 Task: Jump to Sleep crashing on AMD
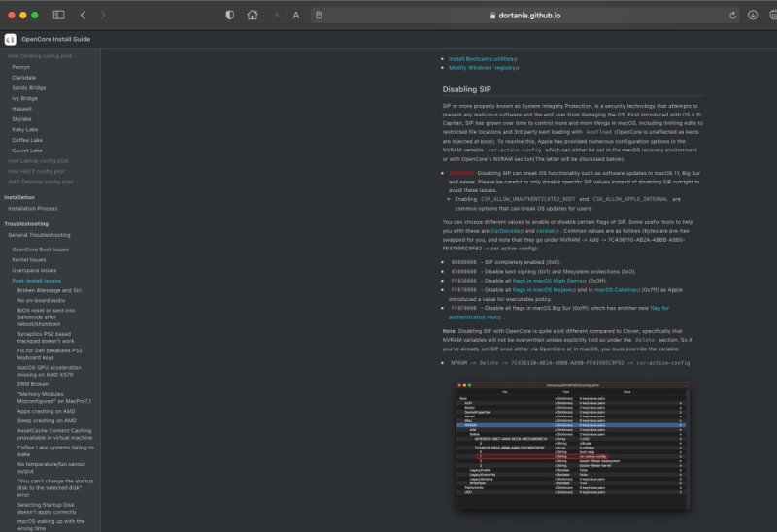click(47, 421)
